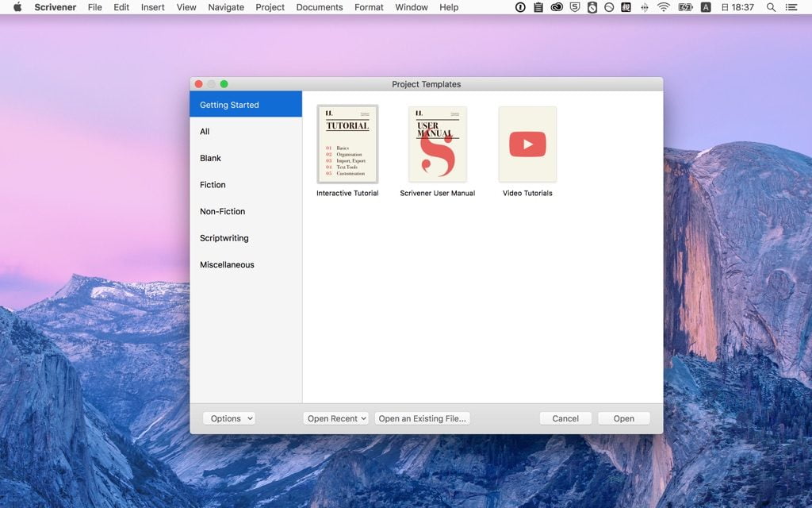The width and height of the screenshot is (812, 508).
Task: Click the circular dash status icon
Action: tap(610, 7)
